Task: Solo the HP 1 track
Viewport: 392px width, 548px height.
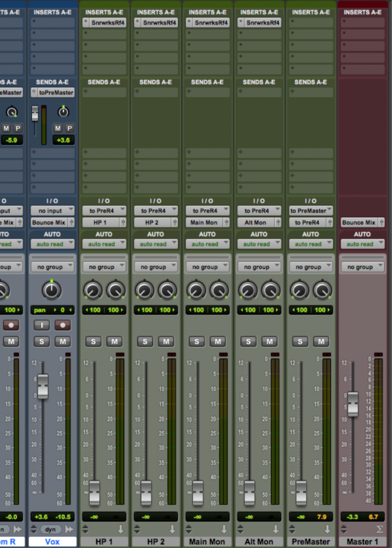Action: [94, 341]
